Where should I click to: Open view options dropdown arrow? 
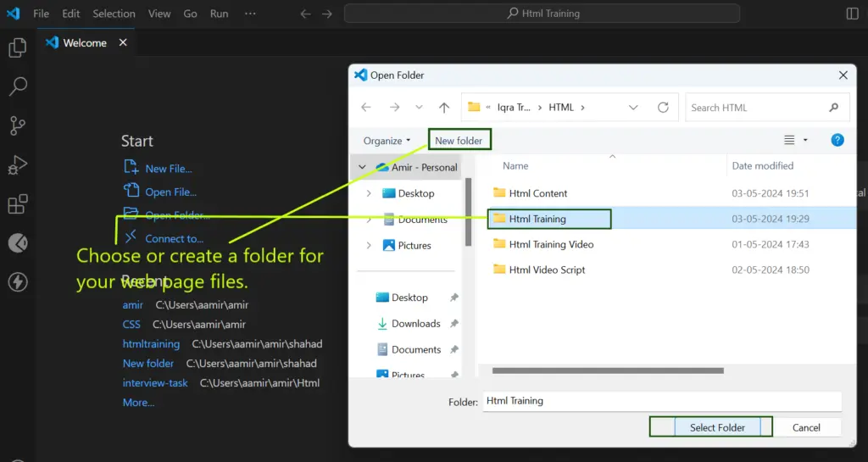point(805,140)
